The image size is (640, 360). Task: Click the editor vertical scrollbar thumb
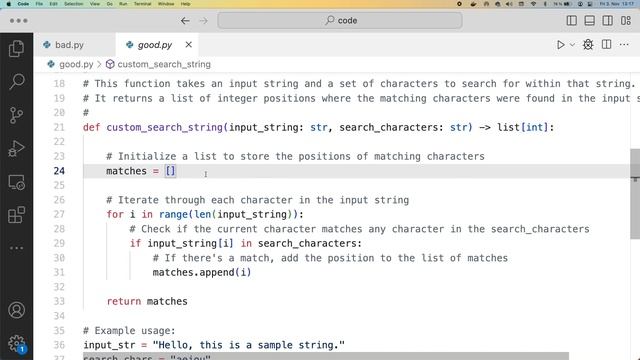[635, 194]
